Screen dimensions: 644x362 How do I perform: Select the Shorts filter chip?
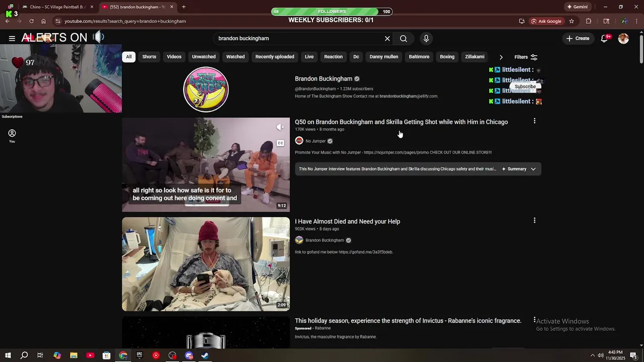click(x=149, y=57)
